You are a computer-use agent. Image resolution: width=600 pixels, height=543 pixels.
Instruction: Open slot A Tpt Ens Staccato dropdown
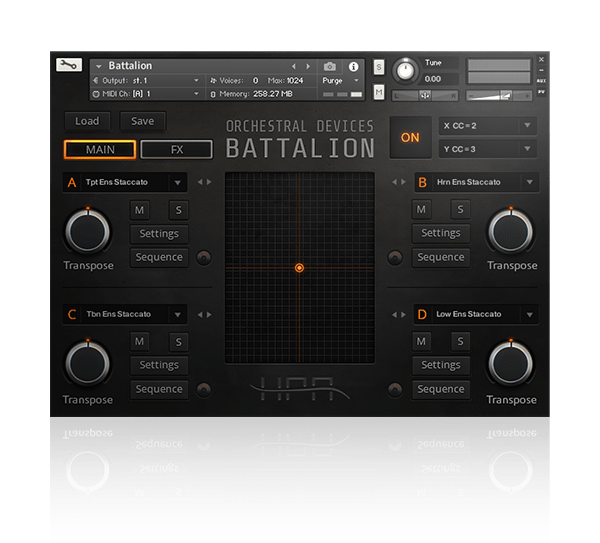click(125, 182)
